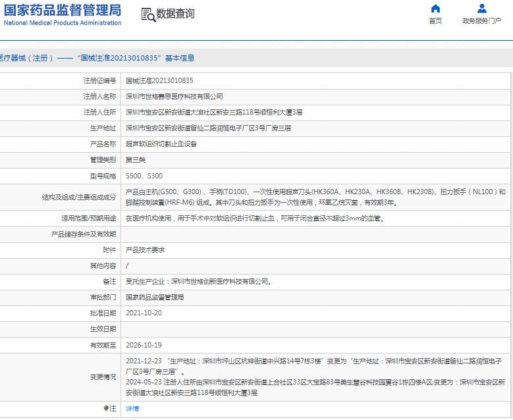Open the 政务服务门户 person icon
This screenshot has height=420, width=513.
481,8
